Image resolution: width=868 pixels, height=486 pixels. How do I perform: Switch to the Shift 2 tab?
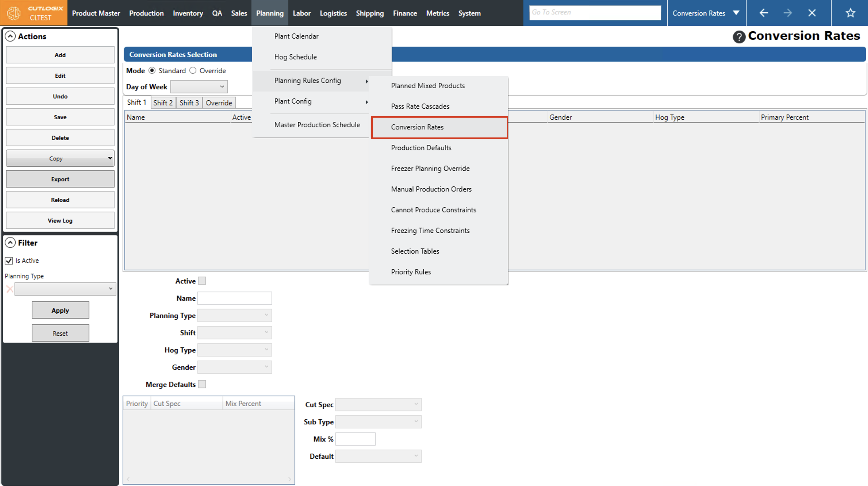pyautogui.click(x=163, y=103)
